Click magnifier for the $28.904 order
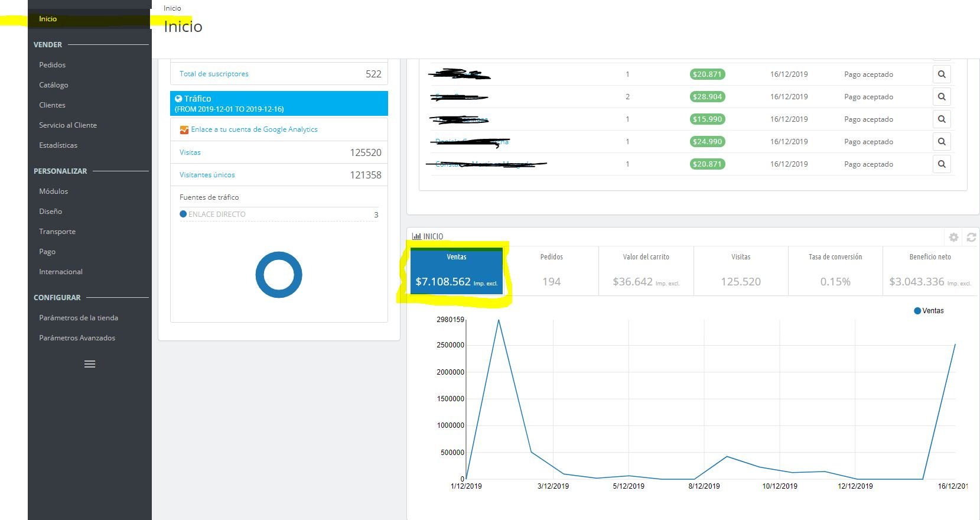The image size is (980, 520). coord(942,97)
